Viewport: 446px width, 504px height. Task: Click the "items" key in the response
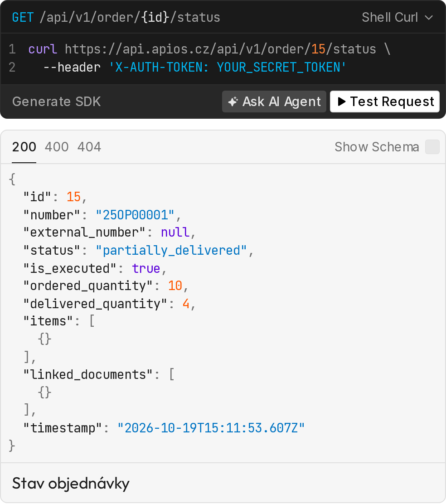pos(48,321)
